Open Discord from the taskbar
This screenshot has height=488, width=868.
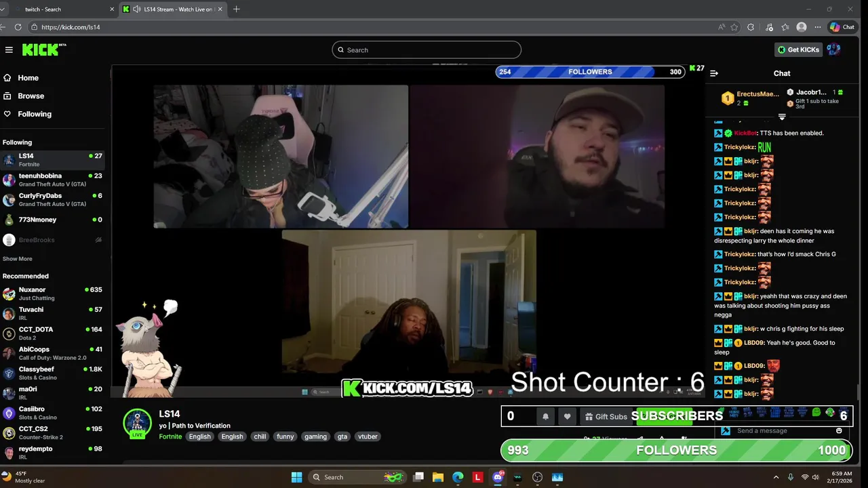498,477
